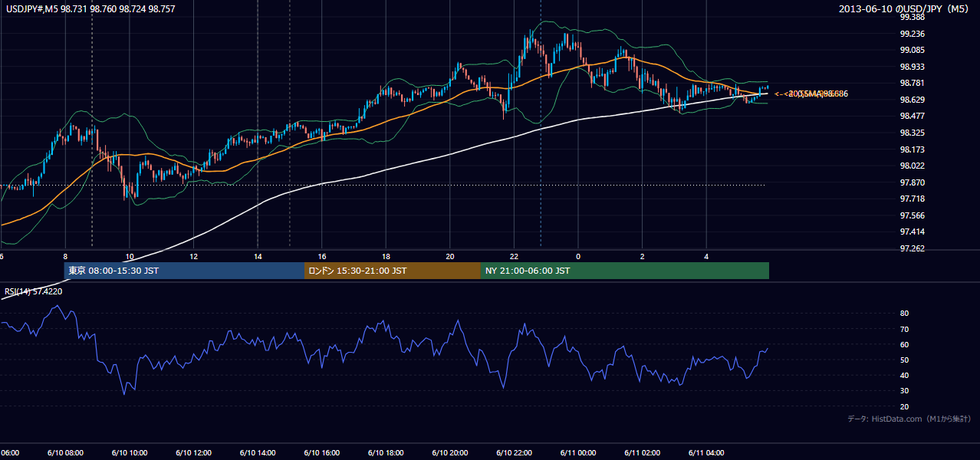The image size is (980, 460).
Task: Click the RSI axis level 30 label
Action: (904, 391)
